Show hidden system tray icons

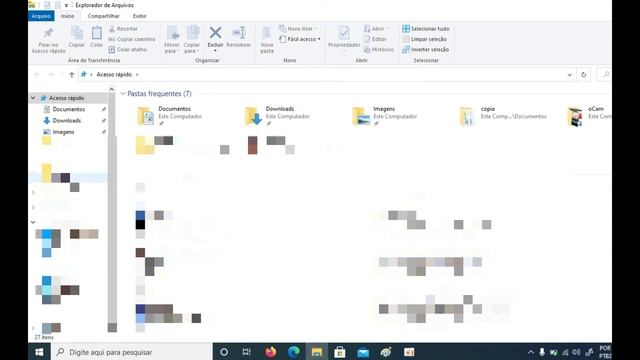tap(531, 352)
